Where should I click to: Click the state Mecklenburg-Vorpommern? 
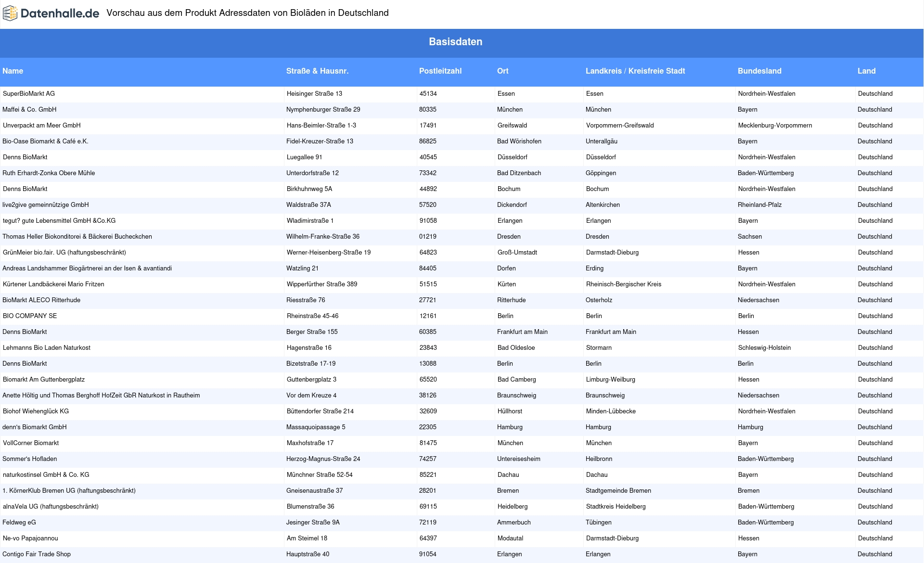[775, 126]
